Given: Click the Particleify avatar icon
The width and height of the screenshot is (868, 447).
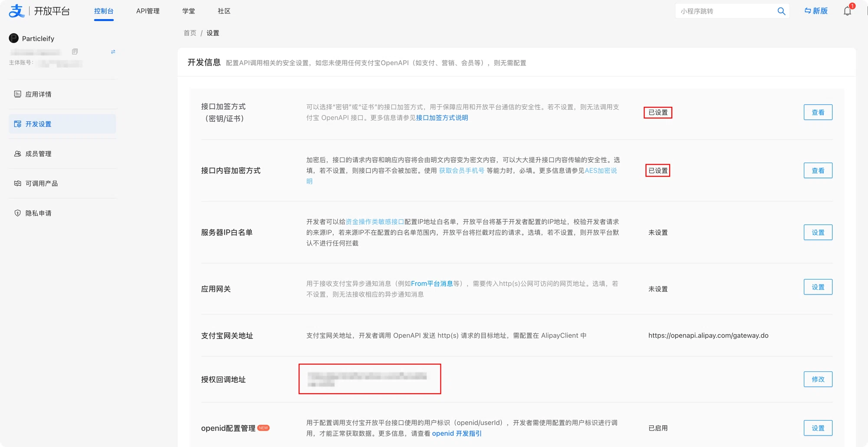Looking at the screenshot, I should [14, 38].
